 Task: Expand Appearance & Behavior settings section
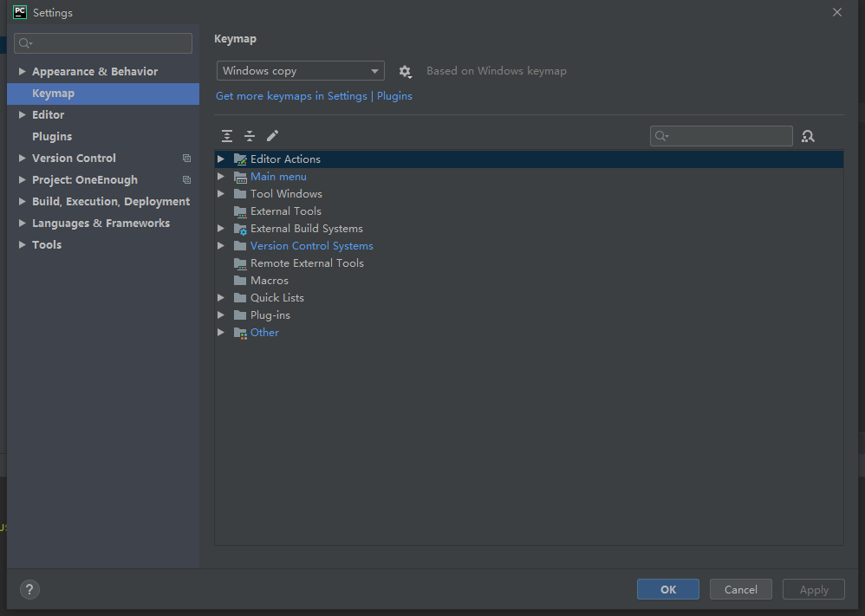click(23, 72)
